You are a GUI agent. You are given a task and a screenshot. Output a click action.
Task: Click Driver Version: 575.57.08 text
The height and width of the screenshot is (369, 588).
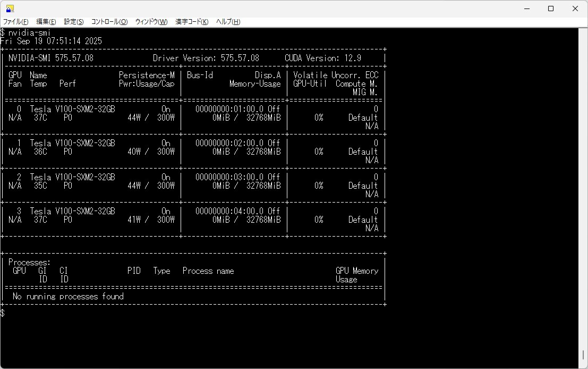[206, 58]
